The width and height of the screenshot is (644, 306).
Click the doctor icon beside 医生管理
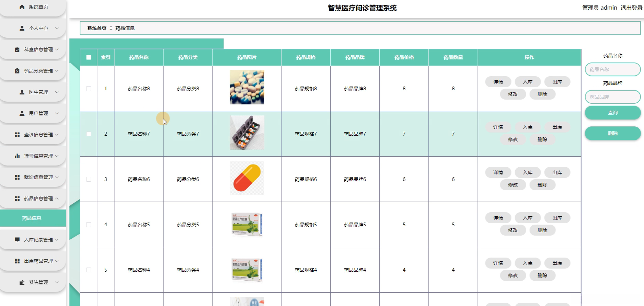point(22,92)
